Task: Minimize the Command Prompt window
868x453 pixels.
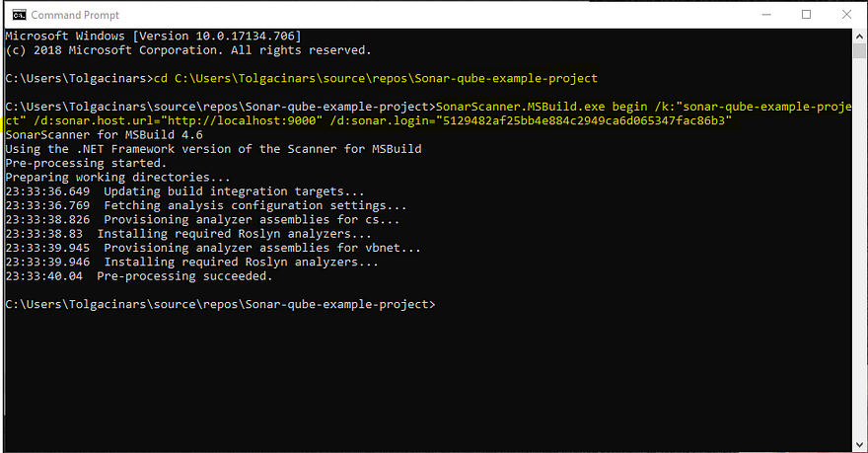Action: 766,15
